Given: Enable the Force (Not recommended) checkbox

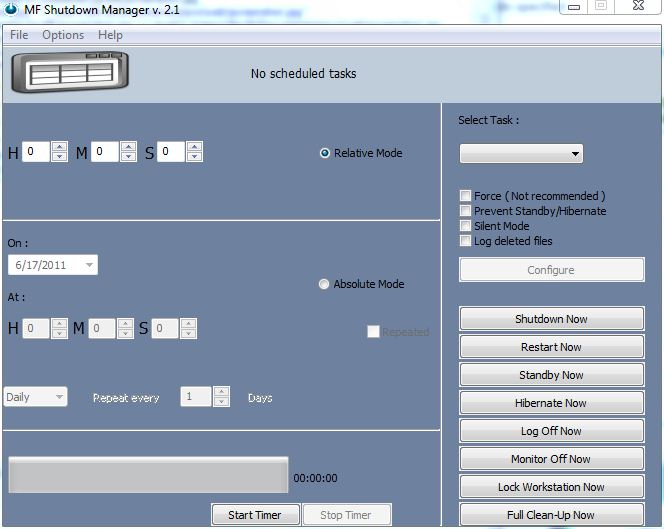Looking at the screenshot, I should [466, 196].
